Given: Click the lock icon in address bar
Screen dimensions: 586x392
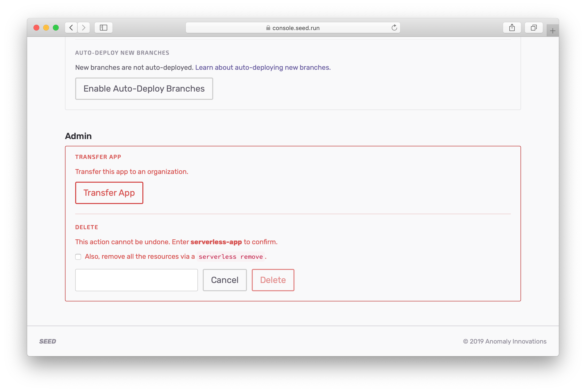Looking at the screenshot, I should coord(268,28).
